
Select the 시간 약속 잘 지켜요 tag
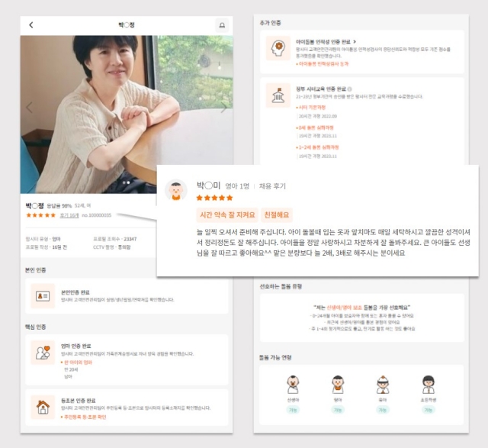226,214
